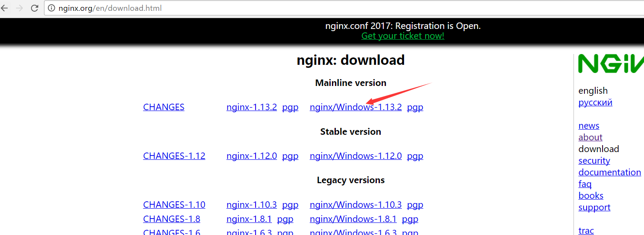Open CHANGES-1.12 link

coord(174,156)
